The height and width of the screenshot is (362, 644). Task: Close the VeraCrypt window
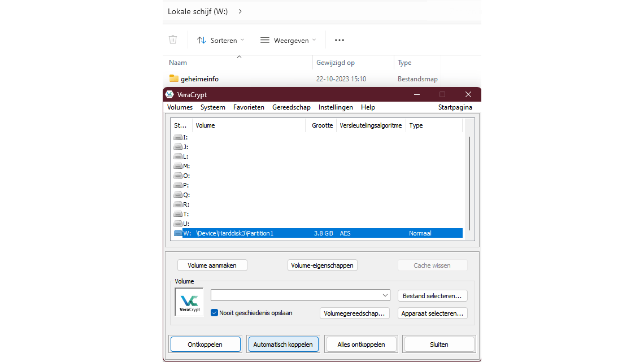tap(468, 94)
